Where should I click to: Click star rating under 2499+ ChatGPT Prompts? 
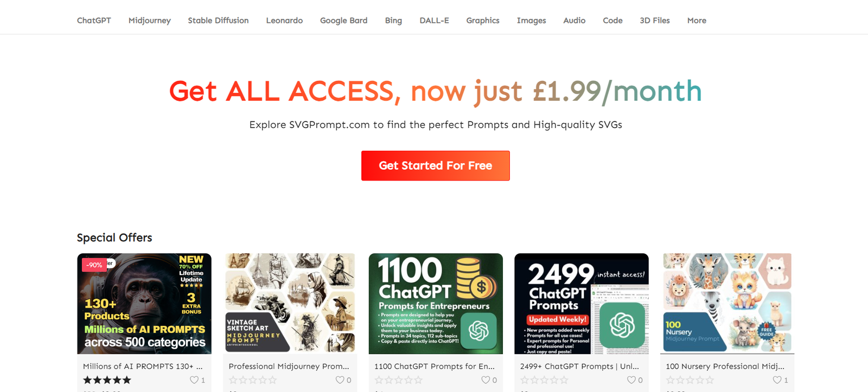click(x=544, y=380)
